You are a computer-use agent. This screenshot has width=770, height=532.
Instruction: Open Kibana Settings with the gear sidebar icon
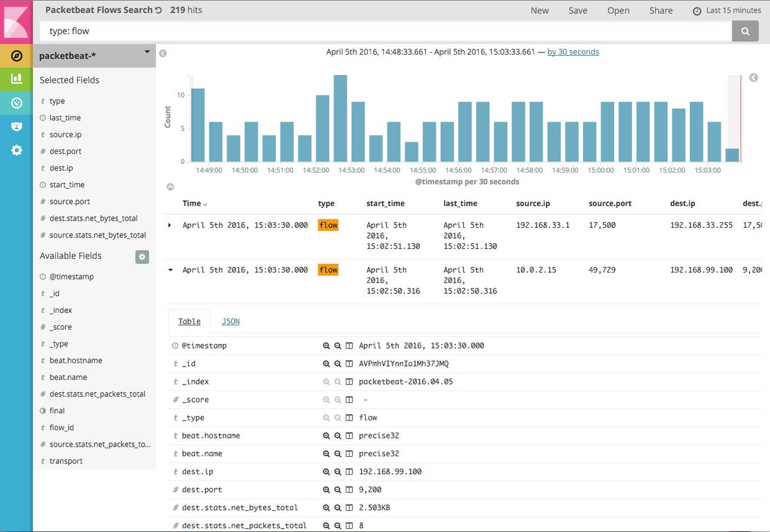[x=16, y=150]
